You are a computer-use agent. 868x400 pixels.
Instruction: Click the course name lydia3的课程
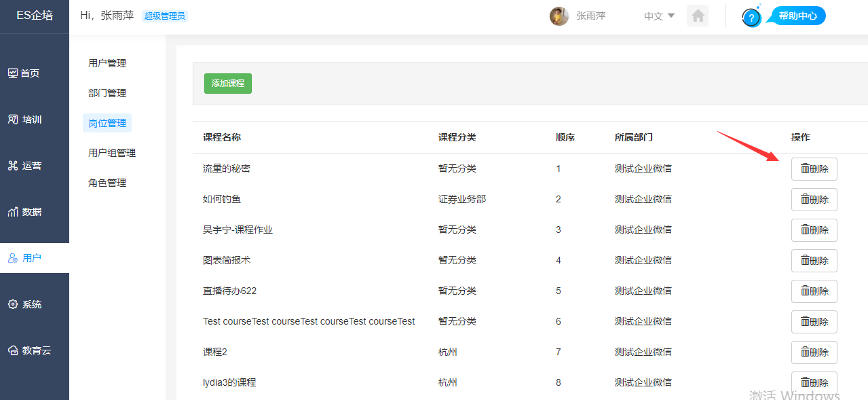[x=229, y=382]
